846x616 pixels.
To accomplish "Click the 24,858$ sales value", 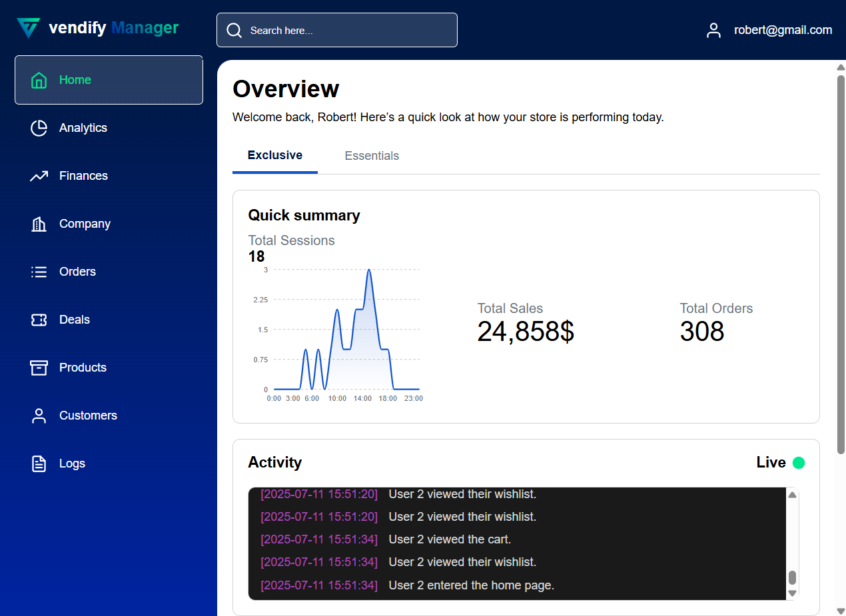I will [526, 332].
